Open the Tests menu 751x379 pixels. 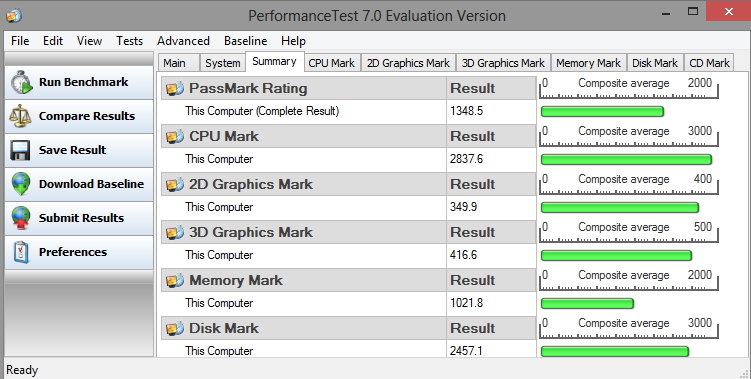[129, 41]
